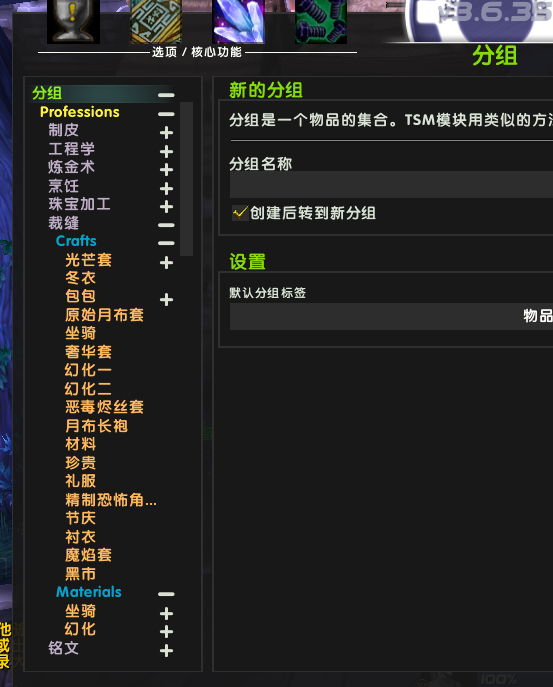
Task: Select the 炼金术 tree item
Action: (71, 167)
